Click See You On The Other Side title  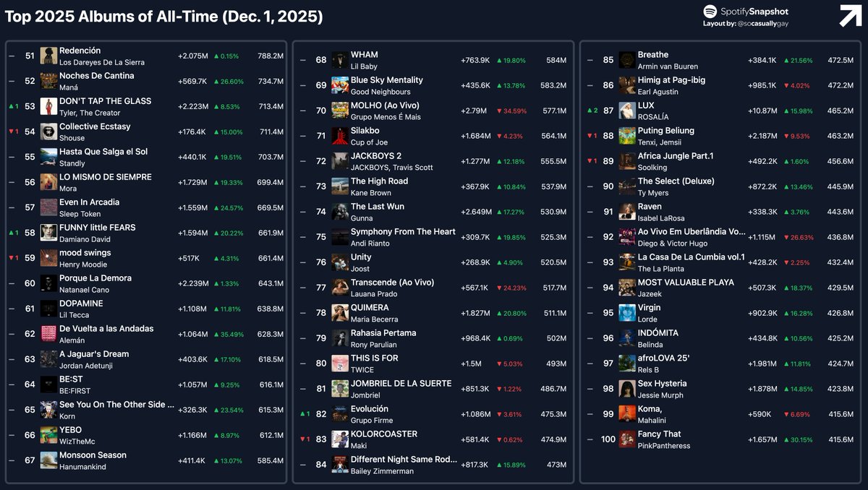click(x=117, y=405)
